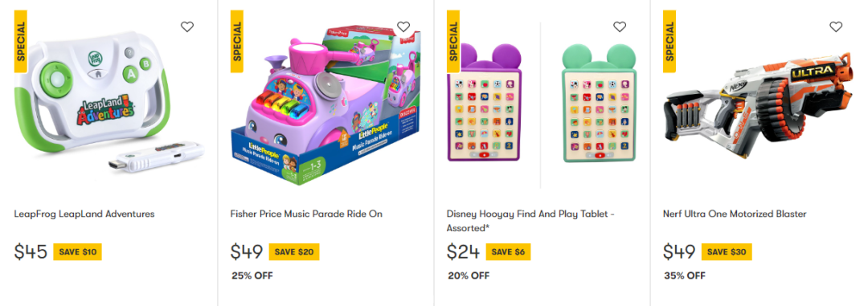Toggle wishlist heart on Disney Hooyay Tablet
The height and width of the screenshot is (306, 868).
tap(620, 27)
